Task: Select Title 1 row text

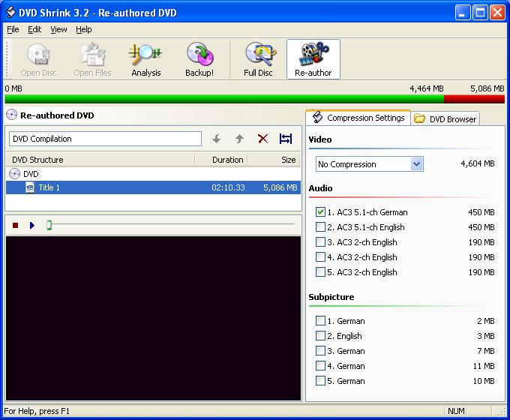Action: (49, 187)
